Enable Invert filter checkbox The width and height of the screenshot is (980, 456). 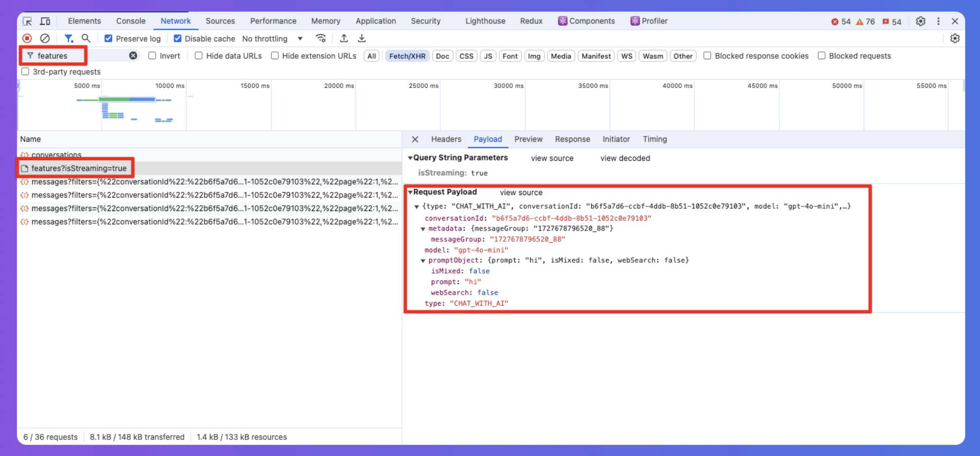pyautogui.click(x=152, y=56)
